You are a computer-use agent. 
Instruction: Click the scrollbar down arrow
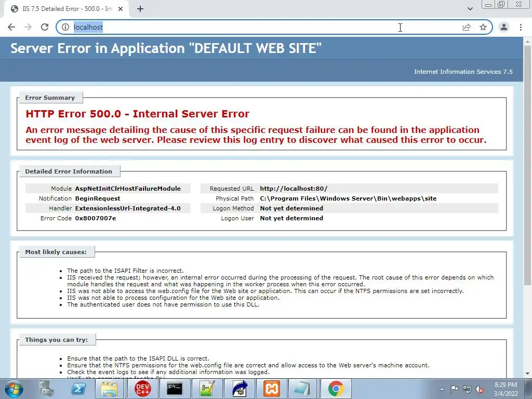(527, 374)
